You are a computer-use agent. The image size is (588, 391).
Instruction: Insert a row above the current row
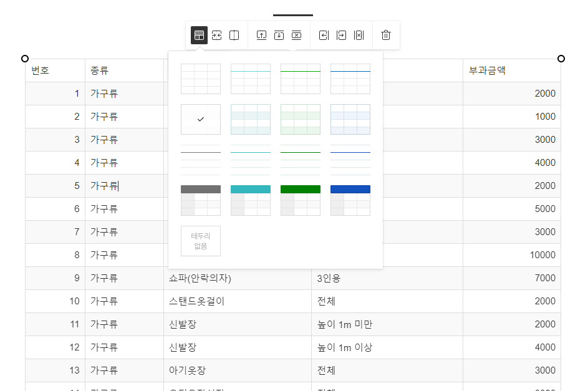(262, 35)
